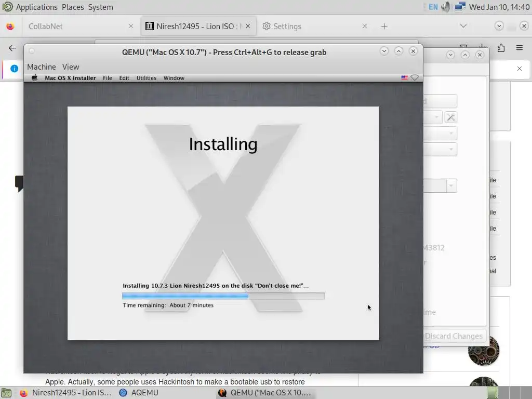Activate the QEMU Mac OS X taskbar button
The width and height of the screenshot is (532, 399).
pyautogui.click(x=264, y=393)
